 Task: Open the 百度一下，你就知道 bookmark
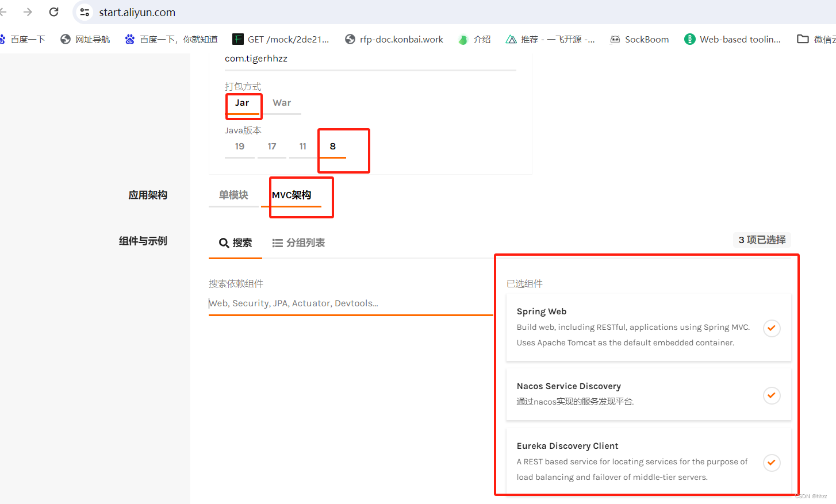(171, 39)
